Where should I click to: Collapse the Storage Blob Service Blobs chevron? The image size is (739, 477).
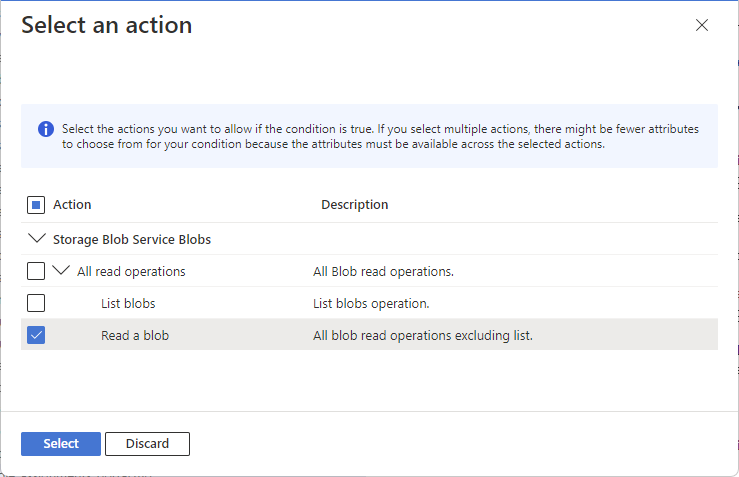pos(38,239)
